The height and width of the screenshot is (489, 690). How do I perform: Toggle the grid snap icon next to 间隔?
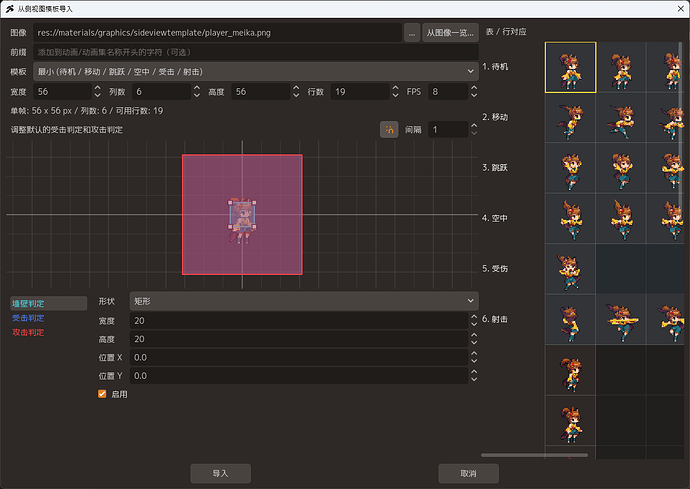[389, 129]
